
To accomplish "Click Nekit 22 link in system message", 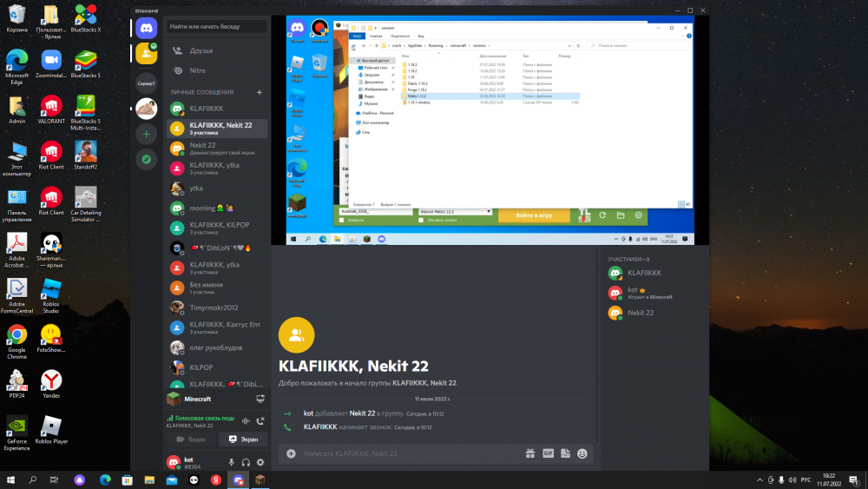I will (x=362, y=413).
